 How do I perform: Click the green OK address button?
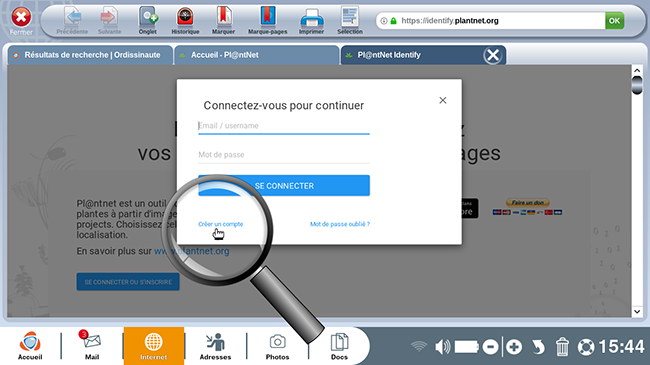click(614, 21)
